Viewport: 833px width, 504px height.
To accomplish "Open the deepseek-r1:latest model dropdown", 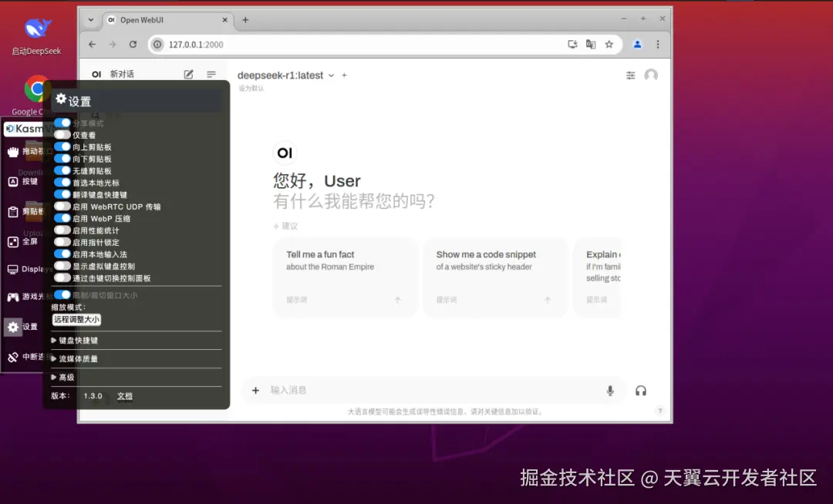I will (286, 76).
